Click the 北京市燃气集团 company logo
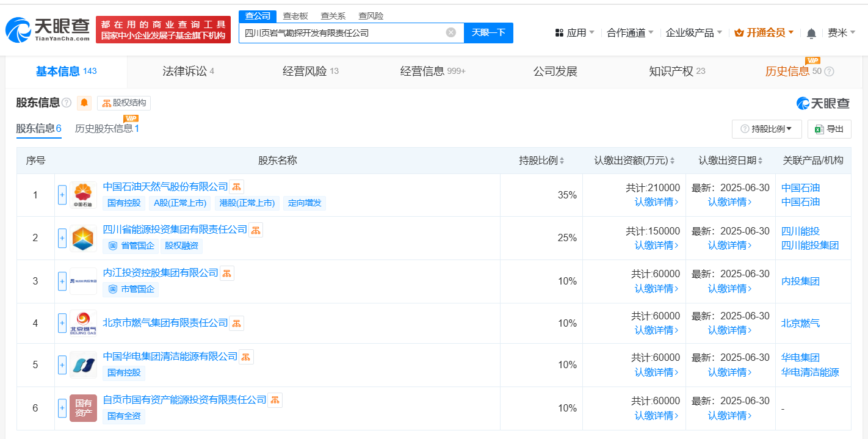The height and width of the screenshot is (439, 868). click(x=83, y=323)
